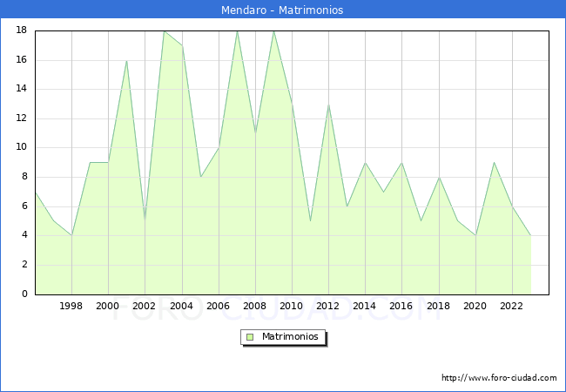566x392 pixels.
Task: Select the 2006 x-axis label
Action: coord(218,306)
